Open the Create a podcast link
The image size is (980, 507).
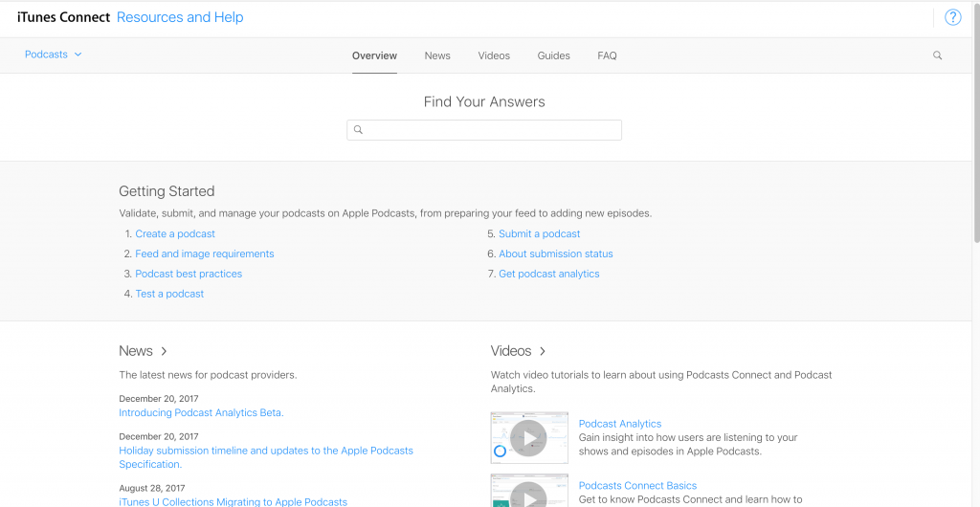click(x=175, y=233)
